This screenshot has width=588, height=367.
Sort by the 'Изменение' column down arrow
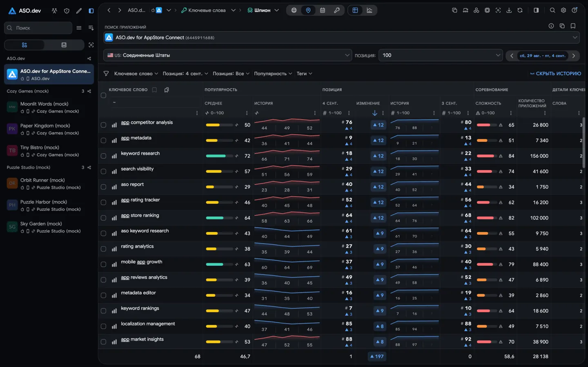click(374, 113)
